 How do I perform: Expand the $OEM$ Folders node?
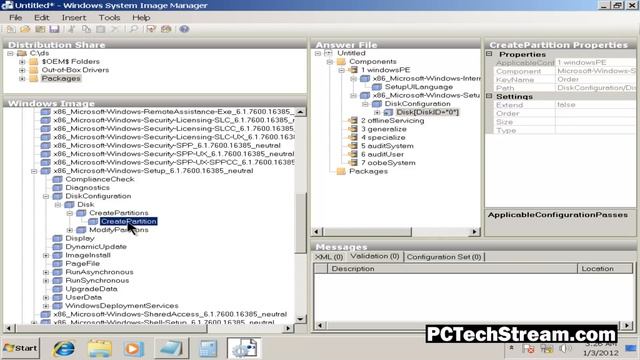pos(22,62)
